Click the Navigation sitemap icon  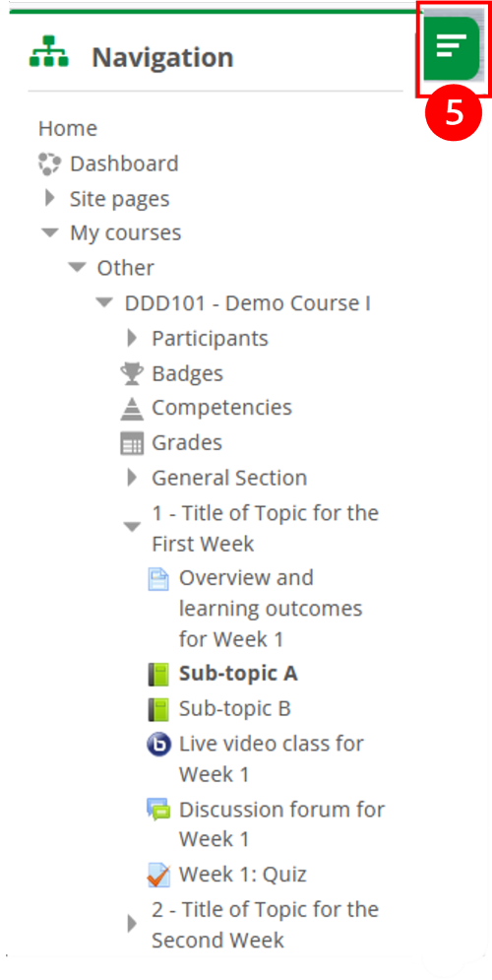(x=48, y=51)
